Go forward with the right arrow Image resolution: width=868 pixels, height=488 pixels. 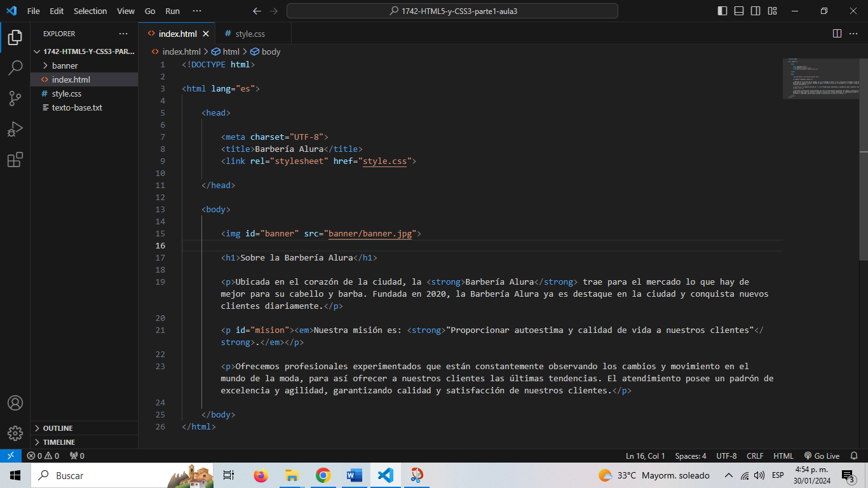tap(274, 11)
